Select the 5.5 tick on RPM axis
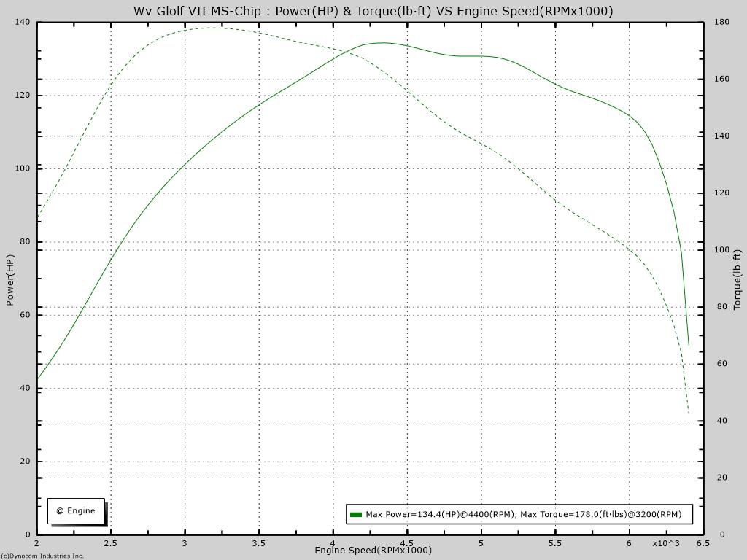The height and width of the screenshot is (560, 747). click(554, 543)
